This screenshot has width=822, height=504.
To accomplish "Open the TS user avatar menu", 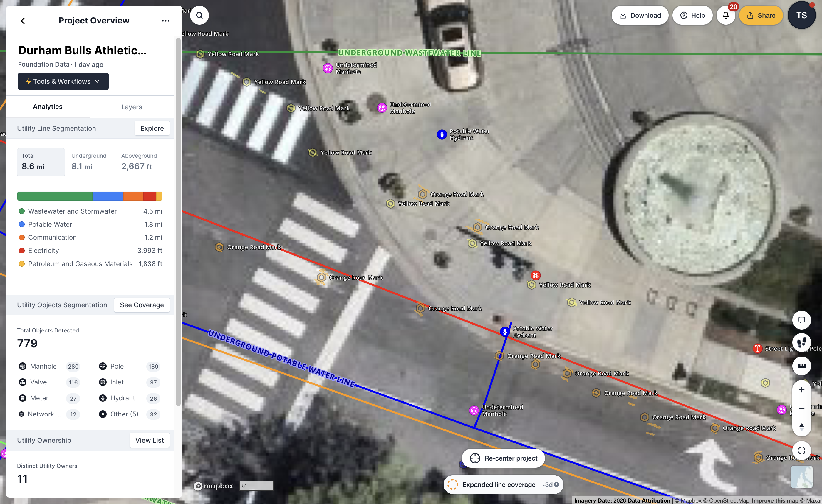I will (801, 15).
